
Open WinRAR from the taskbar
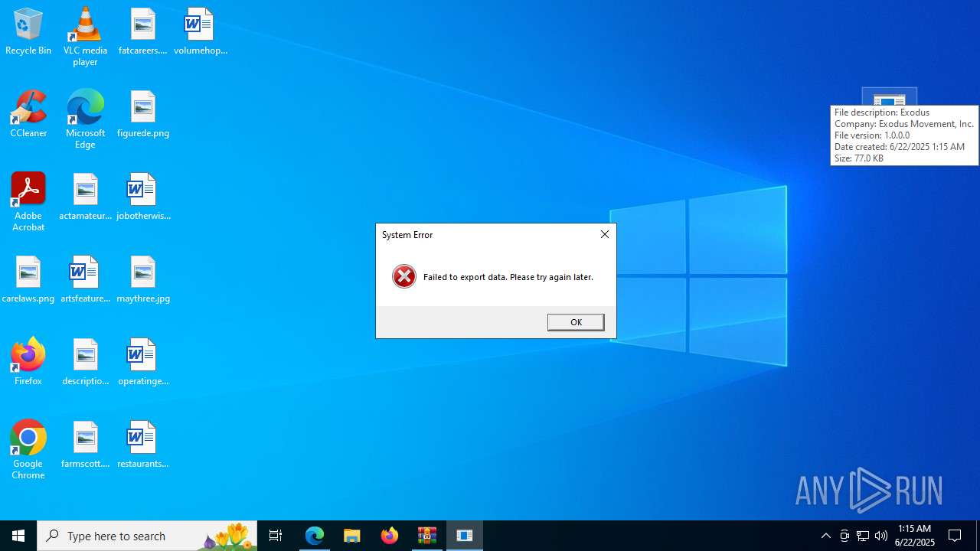tap(427, 536)
